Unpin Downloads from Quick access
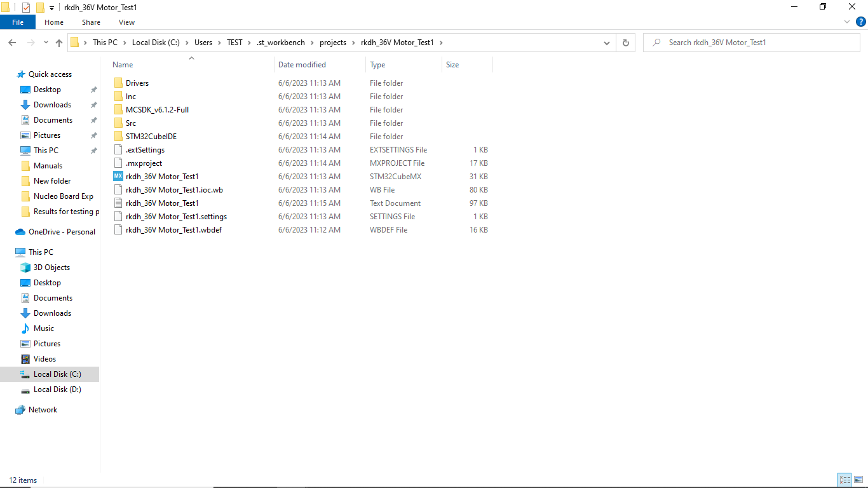This screenshot has height=488, width=868. [93, 104]
